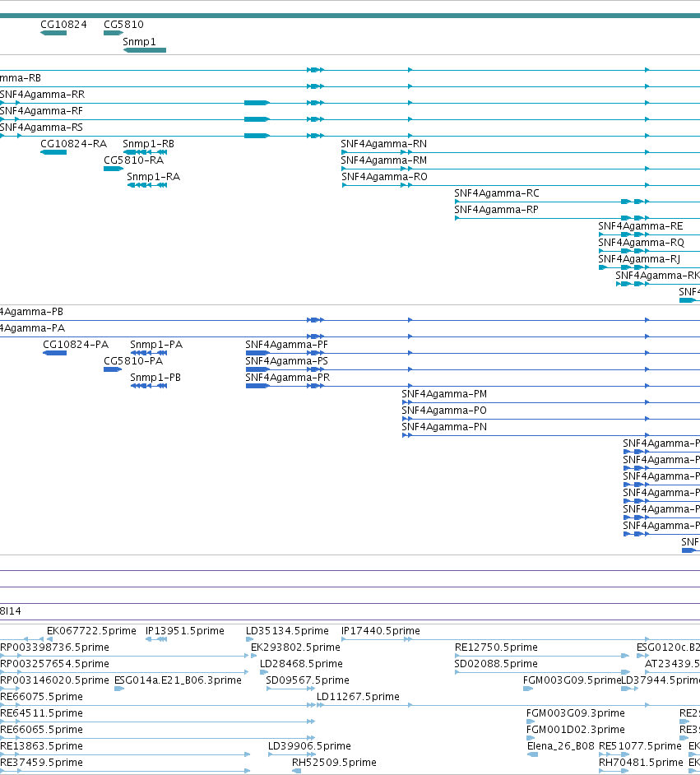Select the teal CG5810 gene arrow glyph
Screen dimensions: 700x775
click(x=114, y=33)
